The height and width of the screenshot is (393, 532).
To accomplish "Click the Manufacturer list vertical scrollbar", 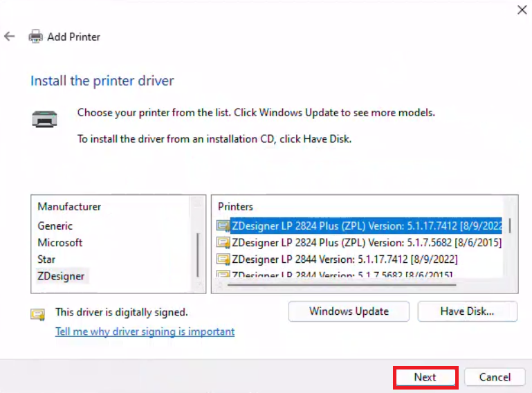I will tap(197, 255).
